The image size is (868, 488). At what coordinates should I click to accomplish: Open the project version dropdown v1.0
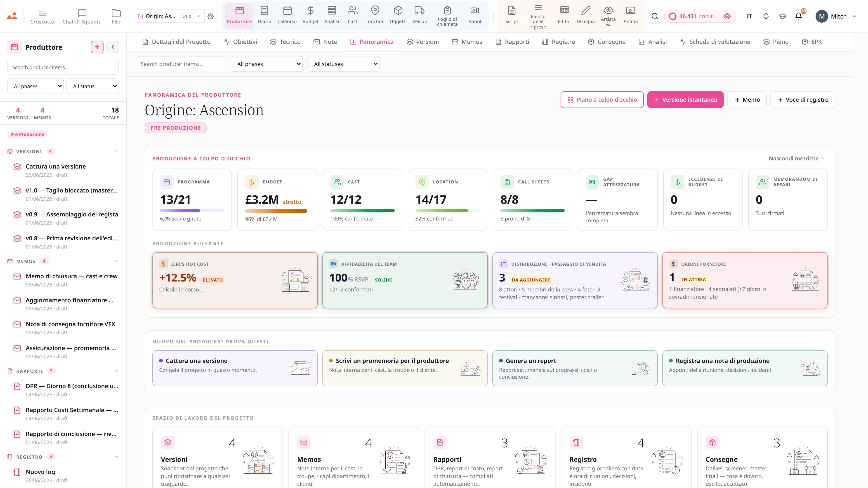(191, 16)
